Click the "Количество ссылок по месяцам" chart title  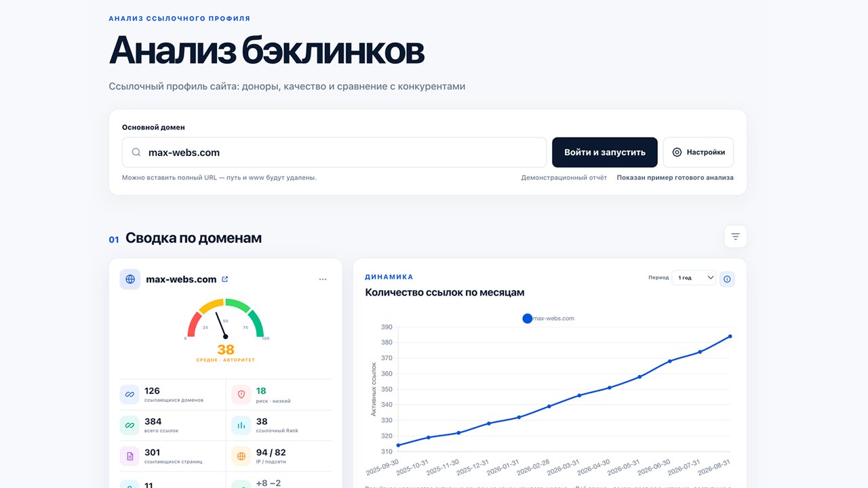[x=445, y=292]
